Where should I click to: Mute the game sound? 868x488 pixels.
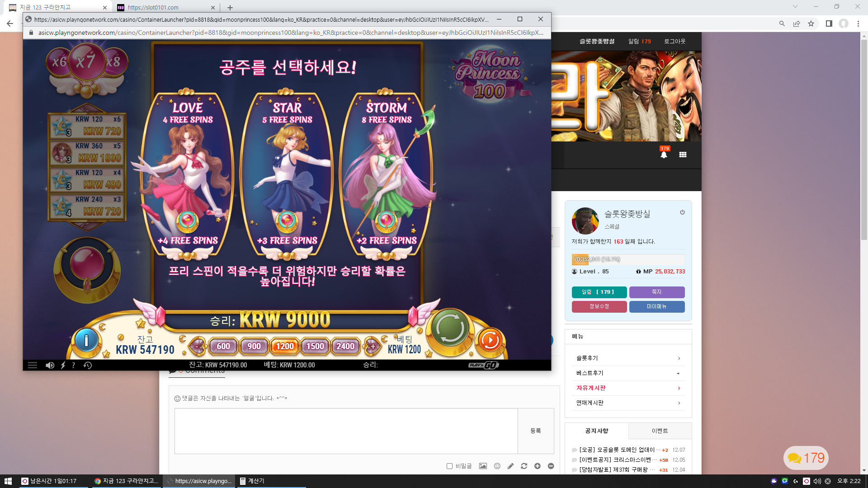(50, 365)
